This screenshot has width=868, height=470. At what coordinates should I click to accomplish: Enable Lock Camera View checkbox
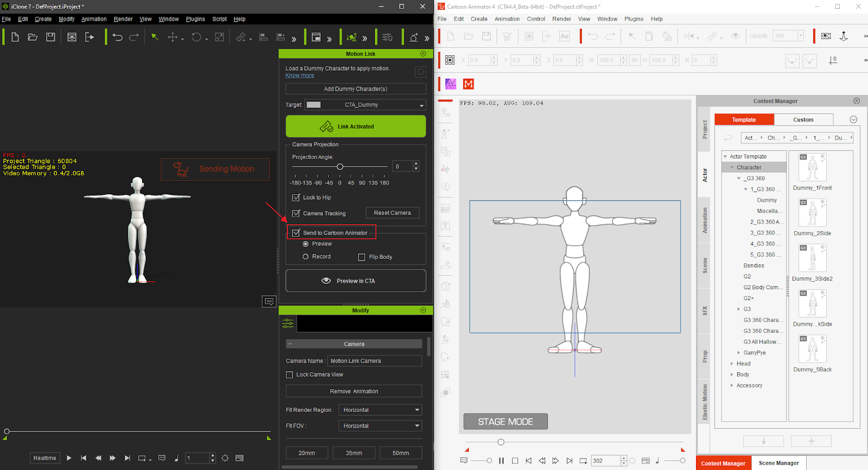click(x=290, y=374)
